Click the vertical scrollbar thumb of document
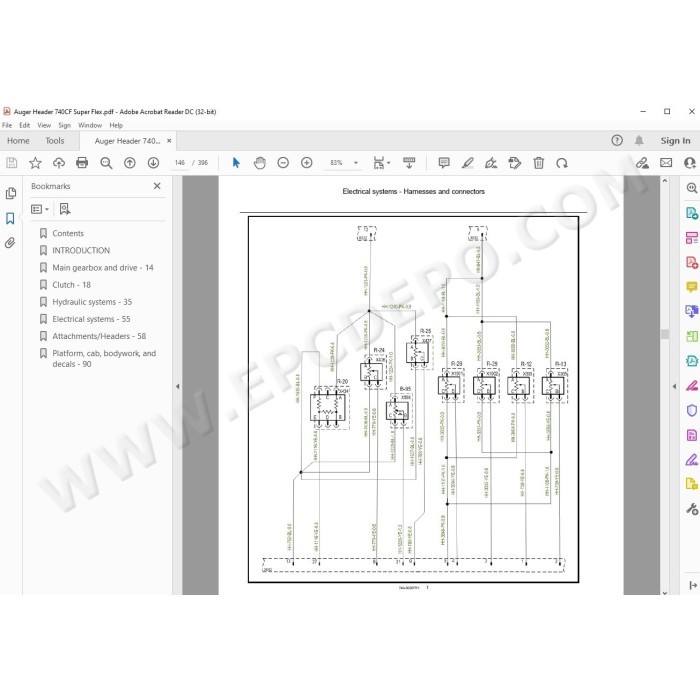This screenshot has height=700, width=700. (665, 334)
